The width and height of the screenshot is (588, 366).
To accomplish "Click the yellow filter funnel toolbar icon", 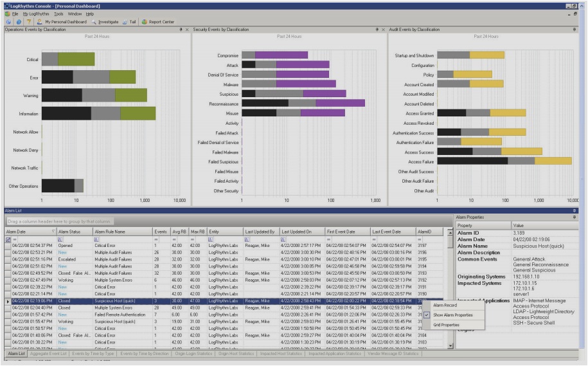I will tap(28, 22).
